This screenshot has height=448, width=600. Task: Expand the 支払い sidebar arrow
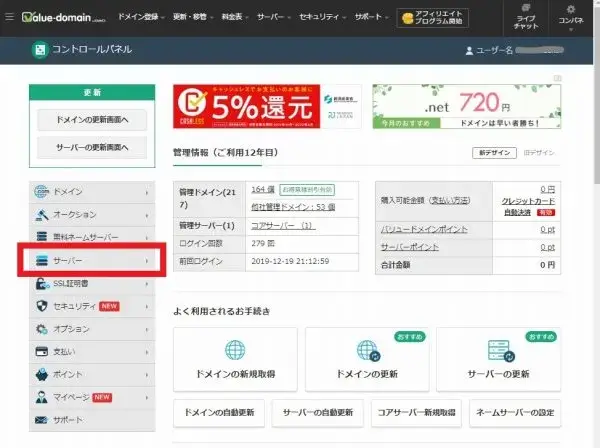pyautogui.click(x=147, y=352)
